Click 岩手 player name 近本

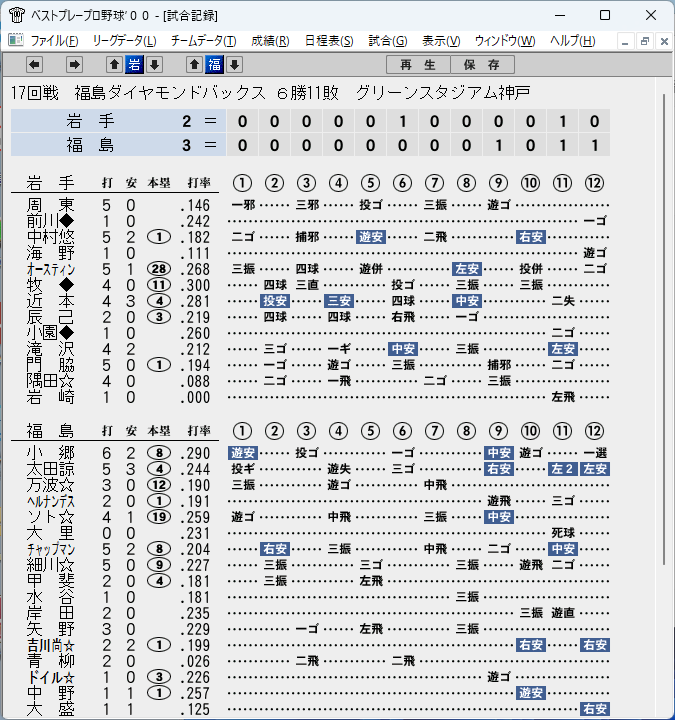click(x=51, y=301)
